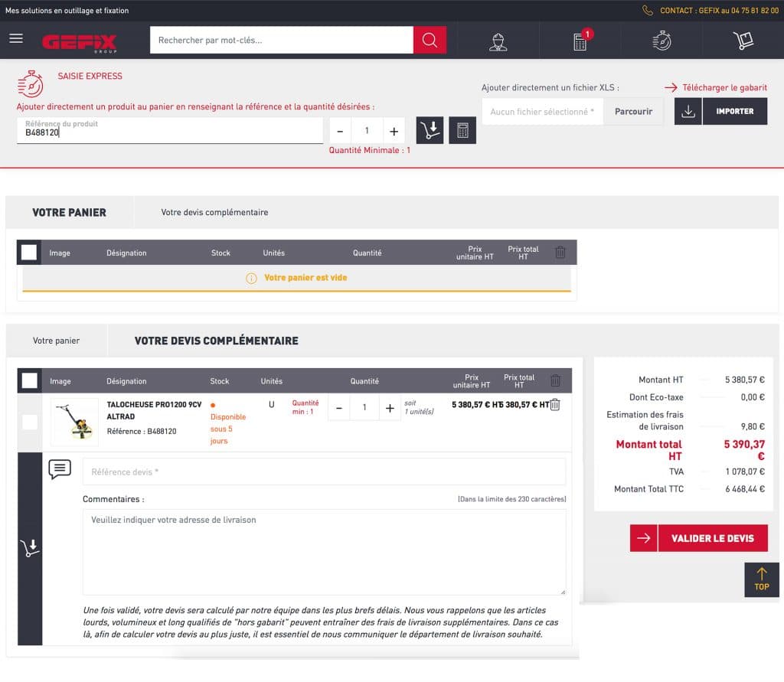Open the shopping cart icon in header

coord(743,41)
